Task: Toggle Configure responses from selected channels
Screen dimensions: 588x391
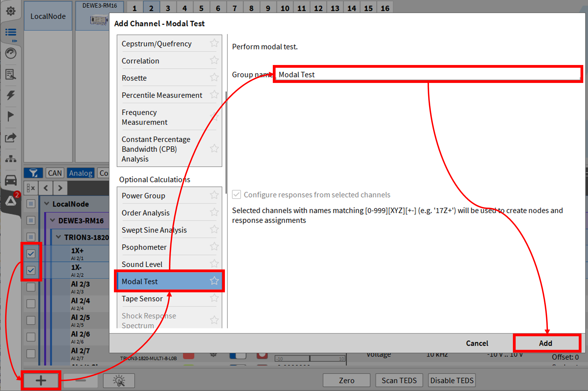Action: click(x=236, y=194)
